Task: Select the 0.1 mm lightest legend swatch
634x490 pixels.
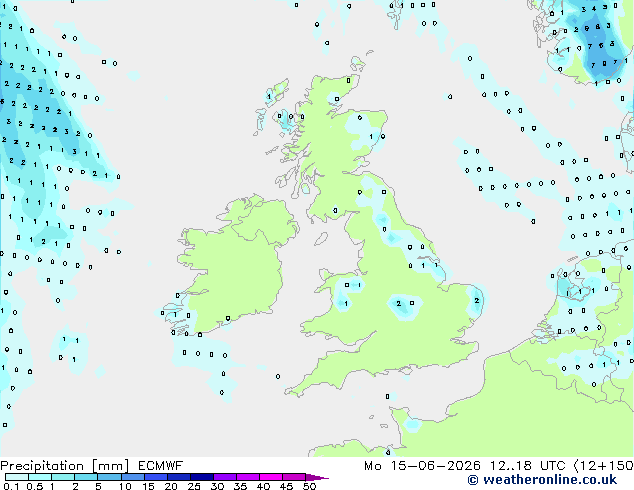Action: point(17,477)
